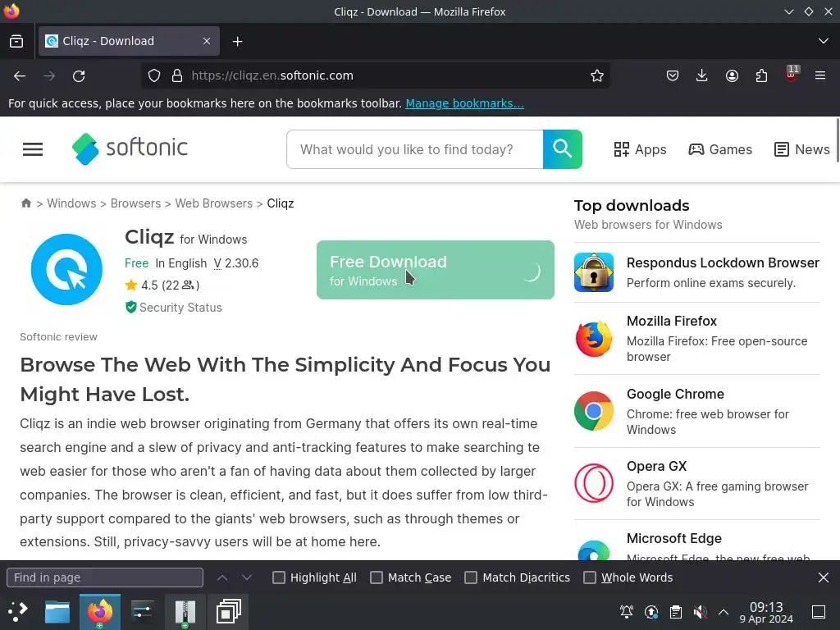Open the Firefox downloads panel
The image size is (840, 630).
coord(702,76)
